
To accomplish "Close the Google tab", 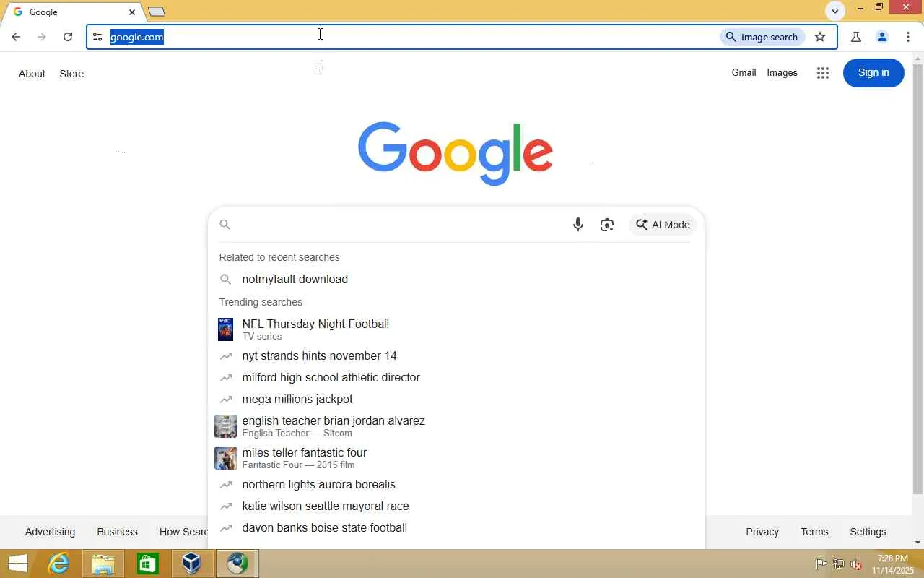I will (132, 12).
